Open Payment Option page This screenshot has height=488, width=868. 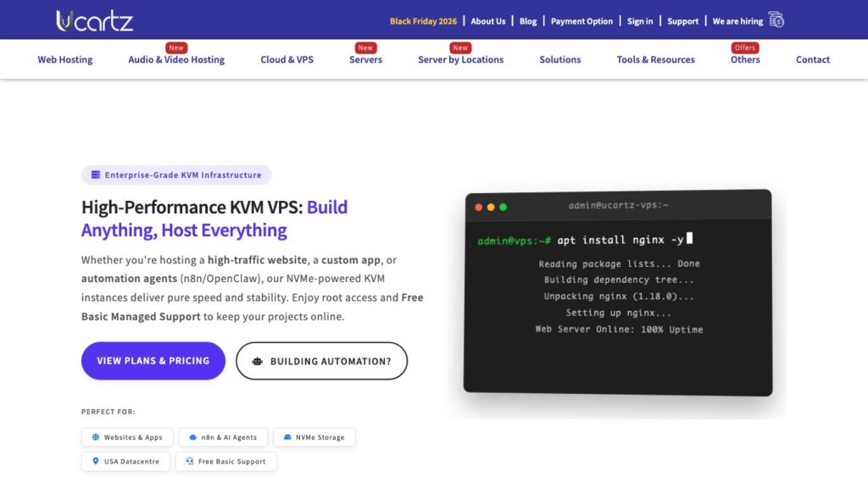[581, 21]
